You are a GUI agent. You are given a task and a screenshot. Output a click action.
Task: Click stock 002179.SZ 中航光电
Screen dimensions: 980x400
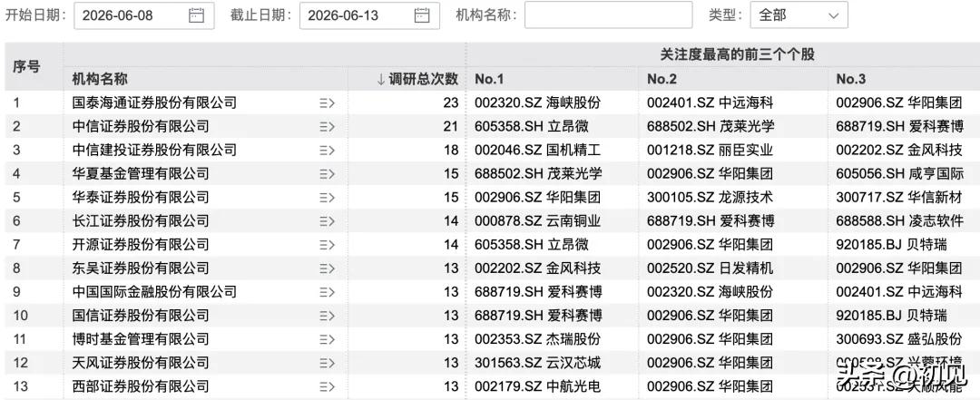click(x=537, y=387)
